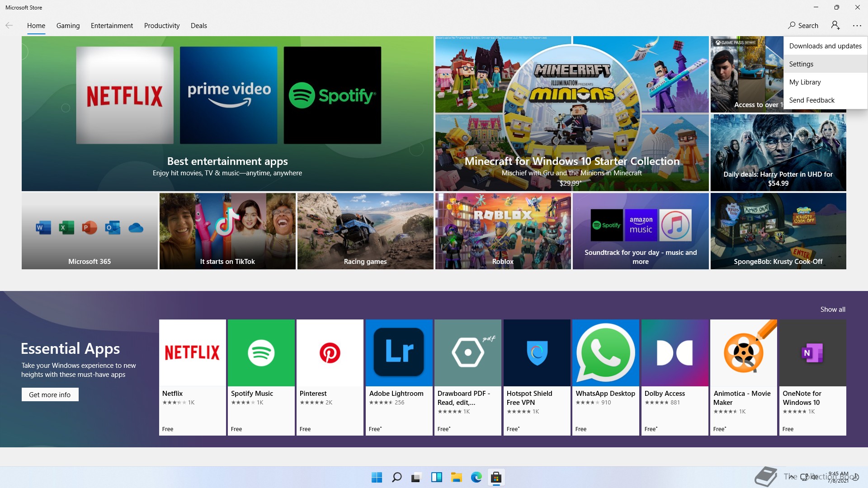Screen dimensions: 868x488
Task: Launch Microsoft Edge from the taskbar
Action: [476, 477]
